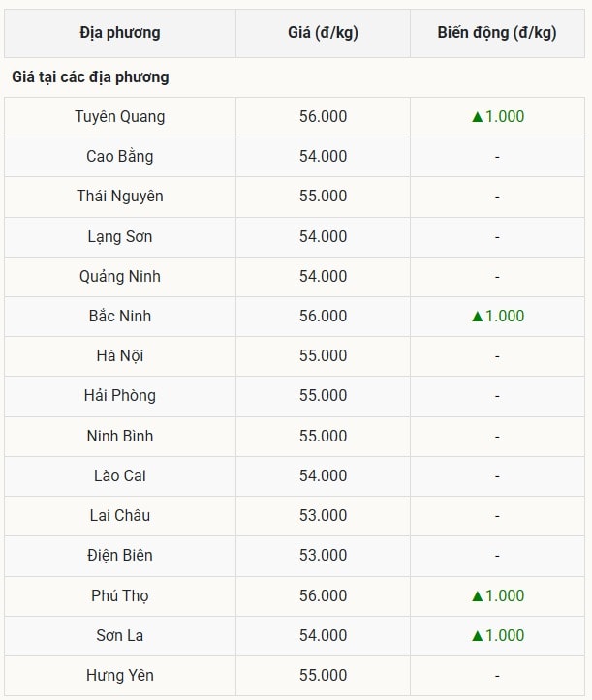Screen dimensions: 592x700
Task: Click the Tuyên Quang price 56.000
Action: (x=323, y=117)
